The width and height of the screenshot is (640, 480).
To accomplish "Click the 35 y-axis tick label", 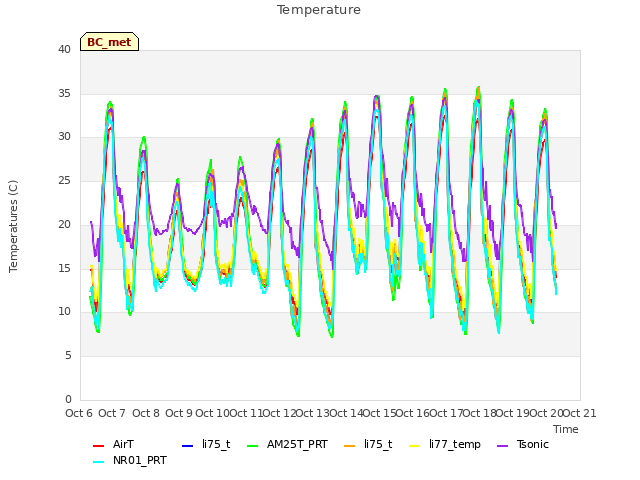I will coord(64,93).
